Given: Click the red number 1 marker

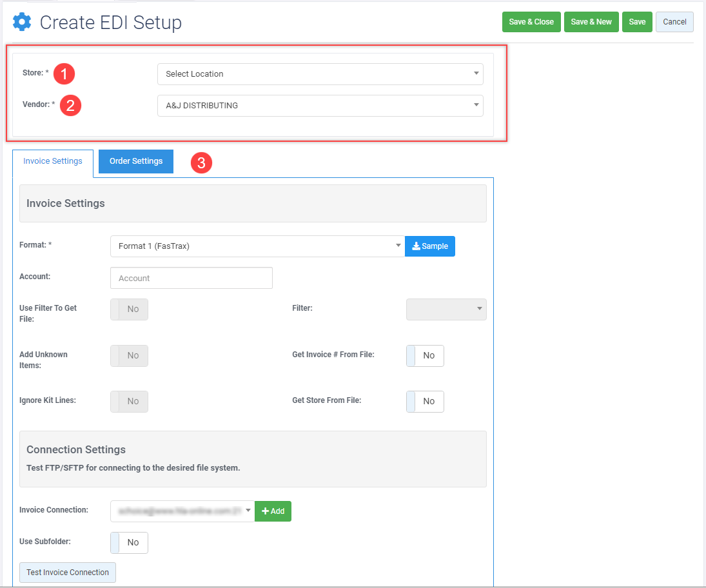Looking at the screenshot, I should (64, 73).
